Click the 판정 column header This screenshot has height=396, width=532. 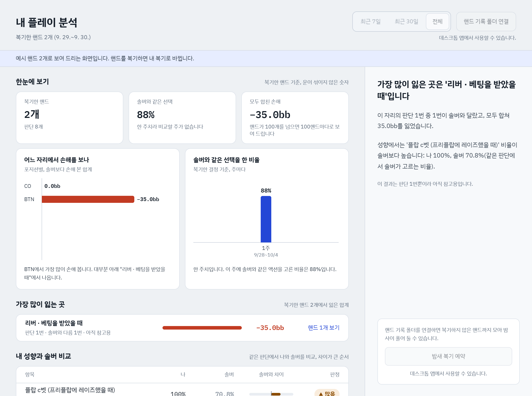click(x=335, y=374)
